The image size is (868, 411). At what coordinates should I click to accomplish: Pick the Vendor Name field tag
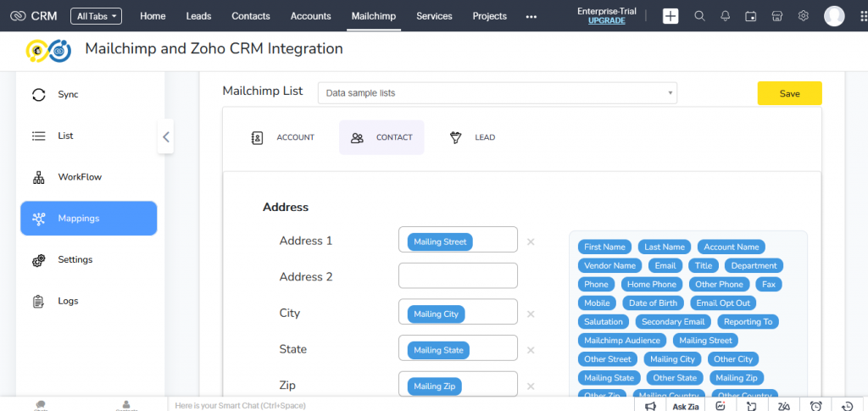[x=609, y=265]
